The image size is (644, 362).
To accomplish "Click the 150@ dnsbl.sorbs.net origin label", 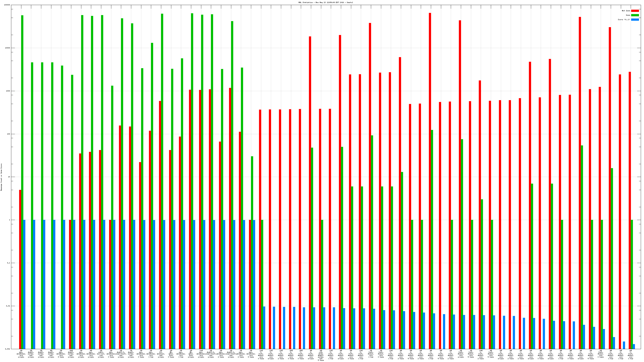I will [71, 354].
